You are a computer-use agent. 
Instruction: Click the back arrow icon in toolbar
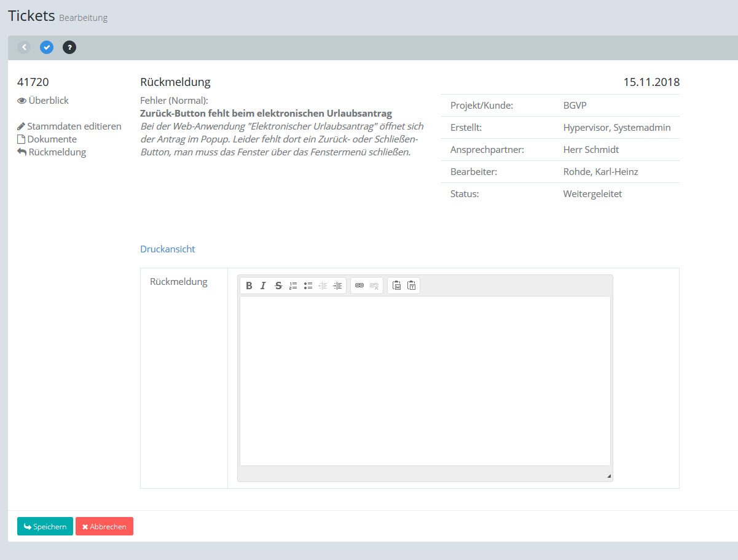point(24,47)
